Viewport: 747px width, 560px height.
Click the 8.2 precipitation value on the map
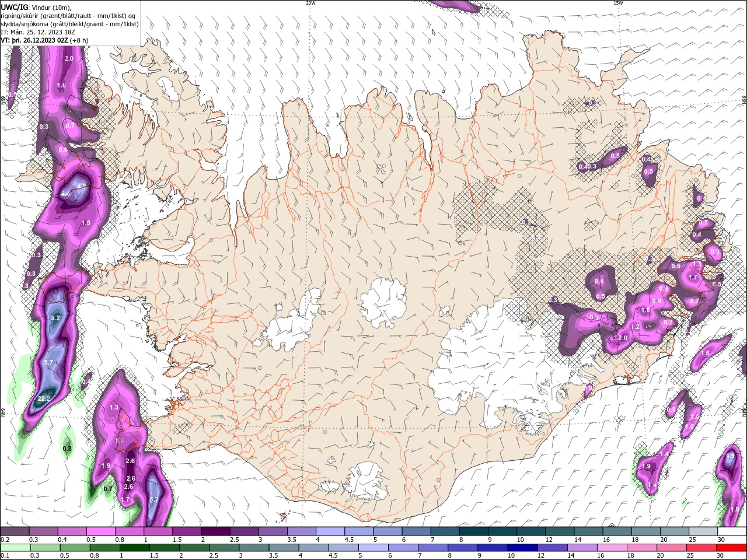[55, 318]
